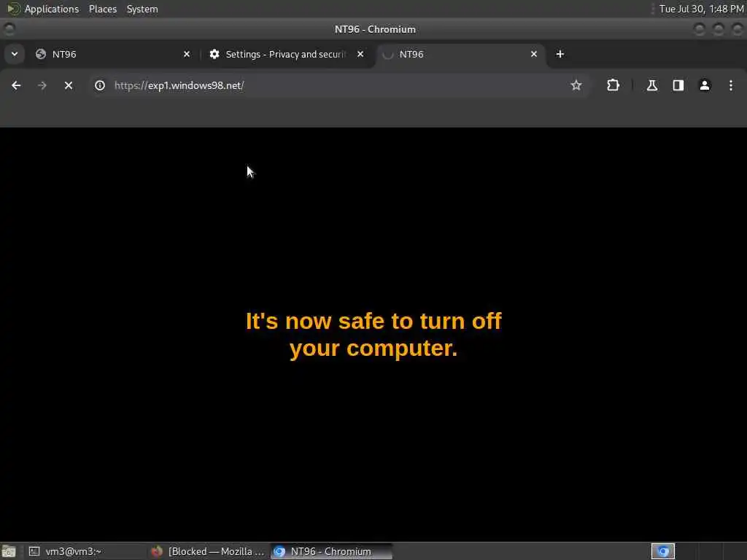Image resolution: width=747 pixels, height=560 pixels.
Task: Click the workspace switcher Chromium thumbnail
Action: tap(663, 551)
